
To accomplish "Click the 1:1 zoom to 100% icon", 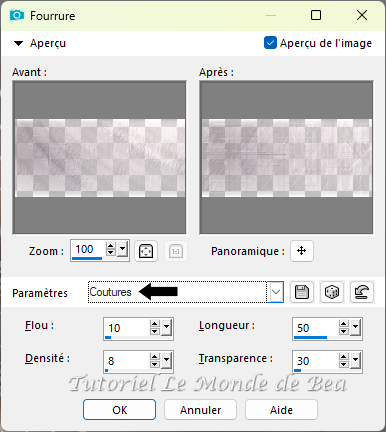I will pyautogui.click(x=176, y=251).
